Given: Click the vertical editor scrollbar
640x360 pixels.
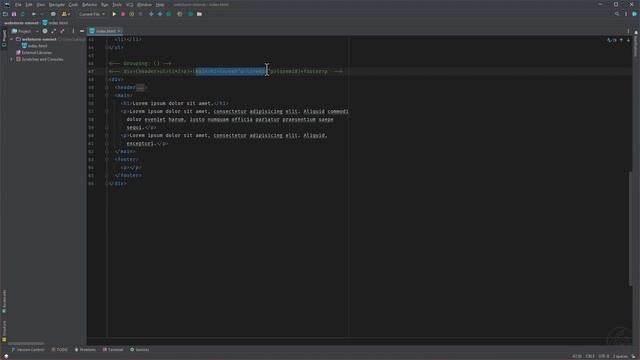Looking at the screenshot, I should (631, 229).
